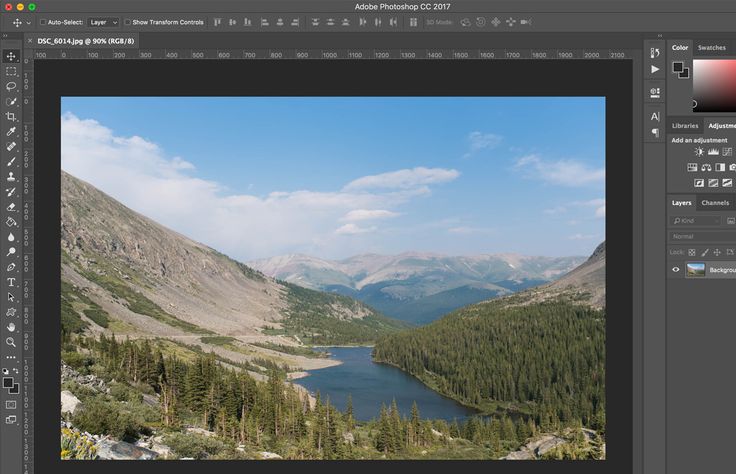
Task: Add an Invert adjustment
Action: pyautogui.click(x=699, y=183)
